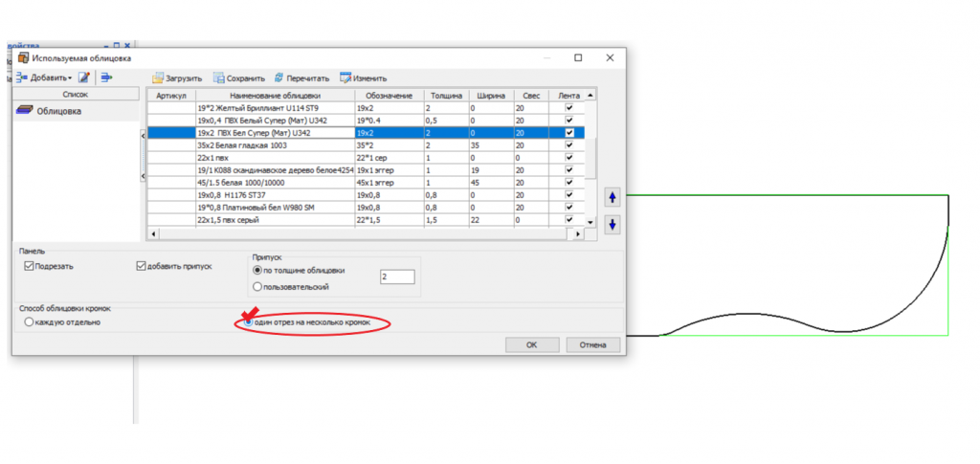Toggle the Подрезать checkbox

pyautogui.click(x=30, y=266)
